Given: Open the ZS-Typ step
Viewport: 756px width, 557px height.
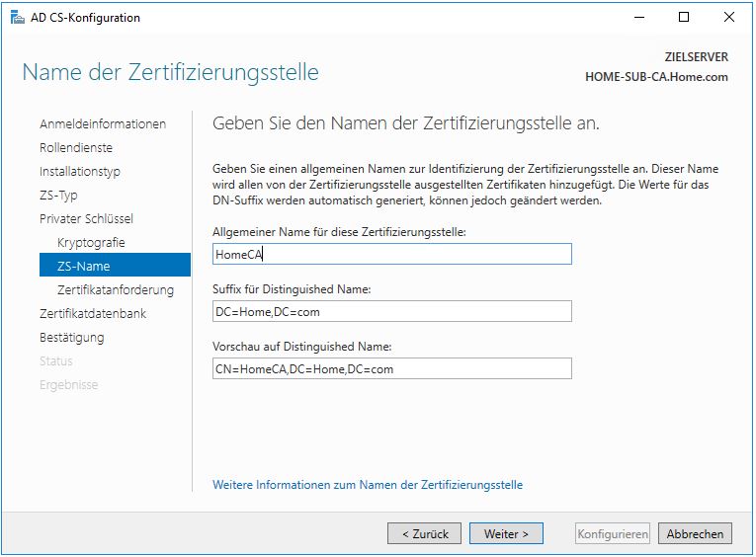Looking at the screenshot, I should click(x=58, y=196).
